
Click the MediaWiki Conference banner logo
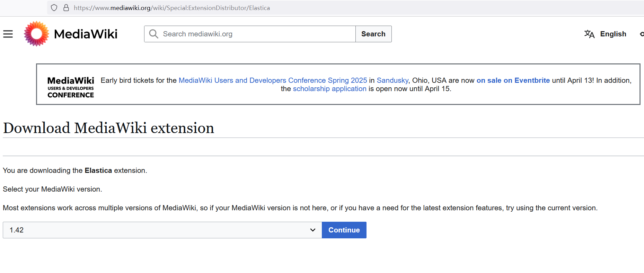pyautogui.click(x=71, y=88)
